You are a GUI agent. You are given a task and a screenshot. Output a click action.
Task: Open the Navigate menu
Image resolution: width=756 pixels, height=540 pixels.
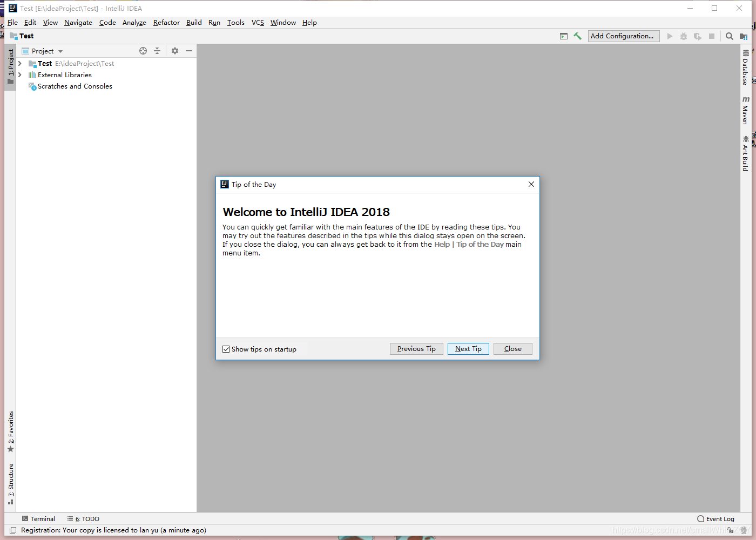[x=78, y=23]
